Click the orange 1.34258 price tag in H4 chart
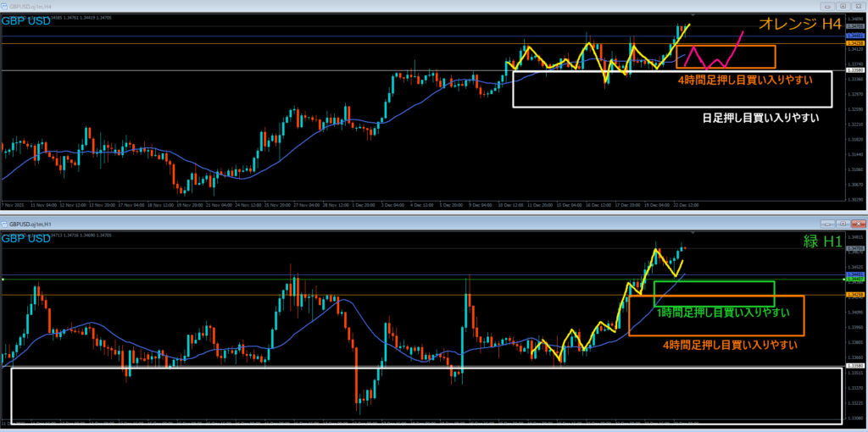 pyautogui.click(x=854, y=42)
